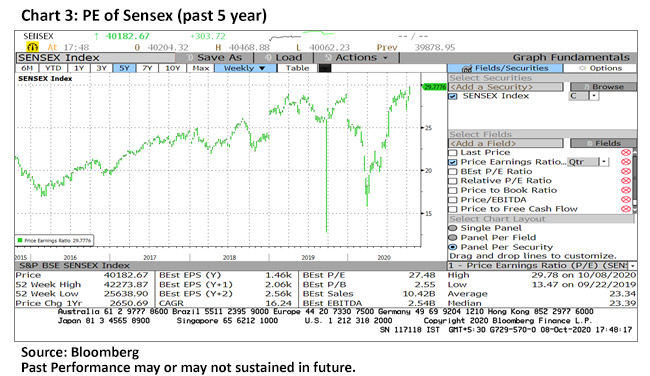This screenshot has width=650, height=376.
Task: Click the Save As button
Action: coord(214,58)
